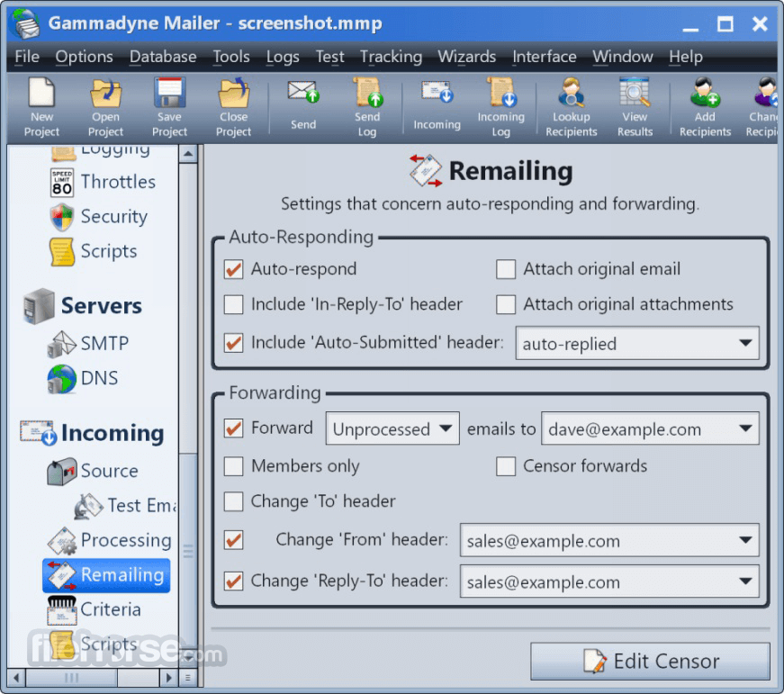Open the Send Log toolbar icon
Viewport: 784px width, 694px height.
click(367, 107)
